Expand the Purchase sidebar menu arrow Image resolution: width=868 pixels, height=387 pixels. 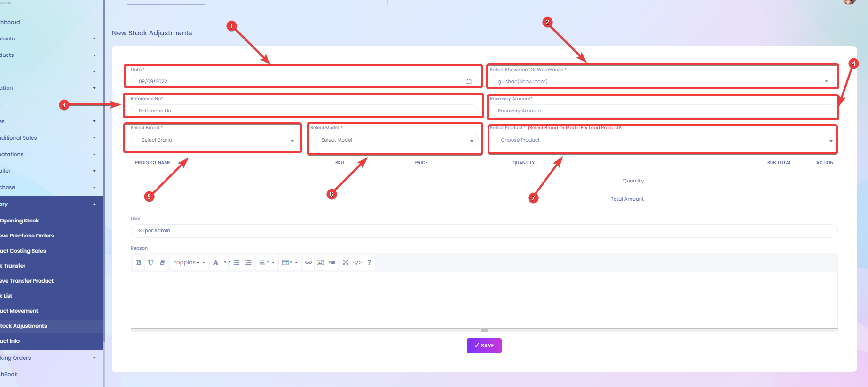point(95,187)
